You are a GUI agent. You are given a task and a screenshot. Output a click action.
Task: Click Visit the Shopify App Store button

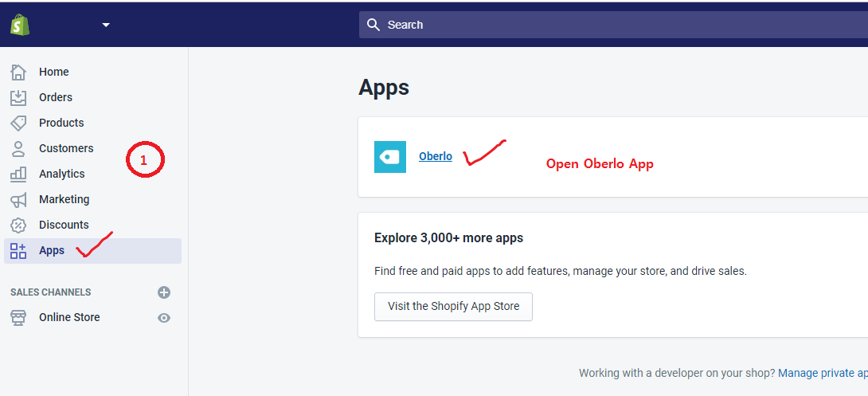pos(453,306)
